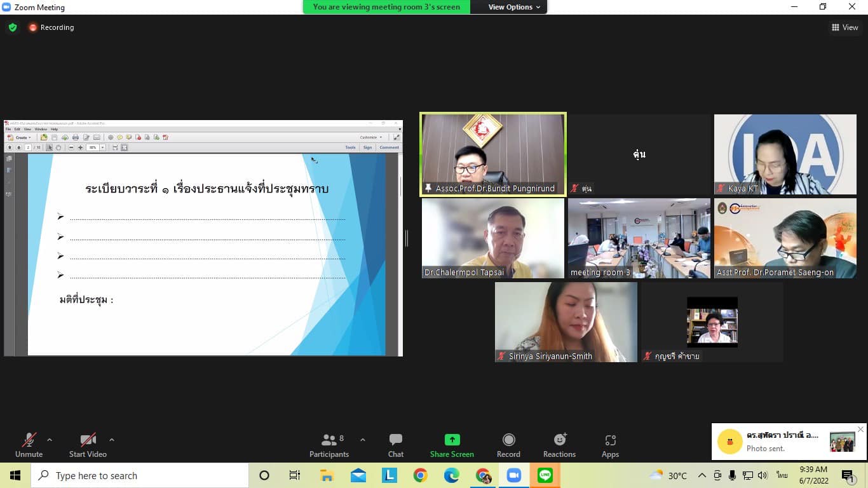Expand audio settings arrow beside Unmute
The image size is (868, 488).
pyautogui.click(x=50, y=440)
